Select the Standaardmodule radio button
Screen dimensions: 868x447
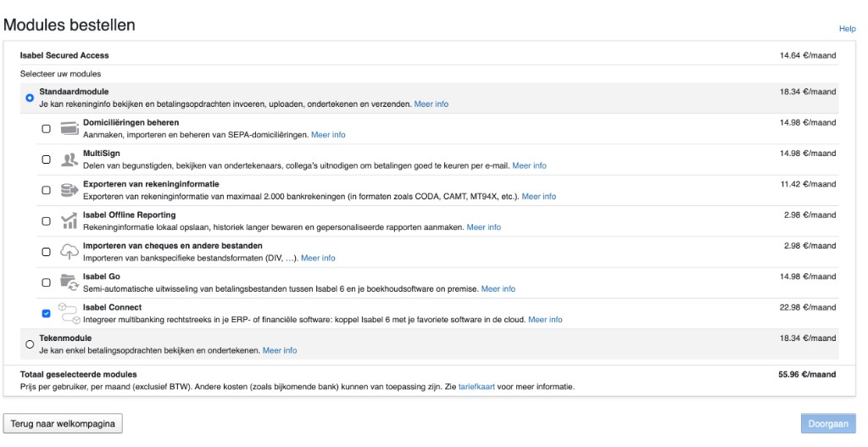click(30, 98)
